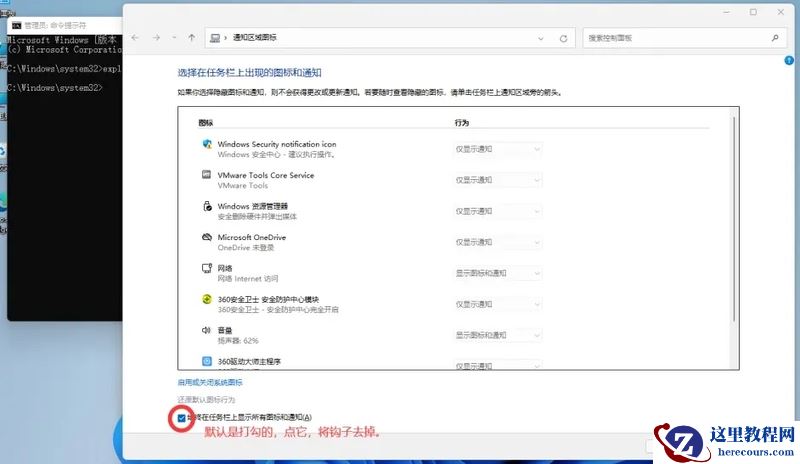
Task: Click the 启用或关闭系统图标 link
Action: tap(210, 382)
